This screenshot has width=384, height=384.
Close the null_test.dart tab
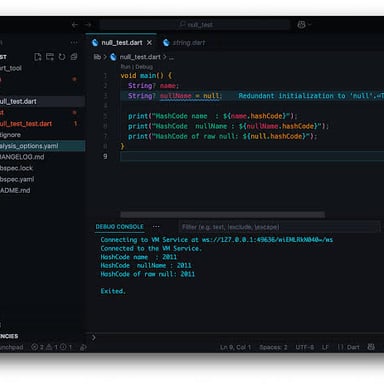[x=149, y=43]
